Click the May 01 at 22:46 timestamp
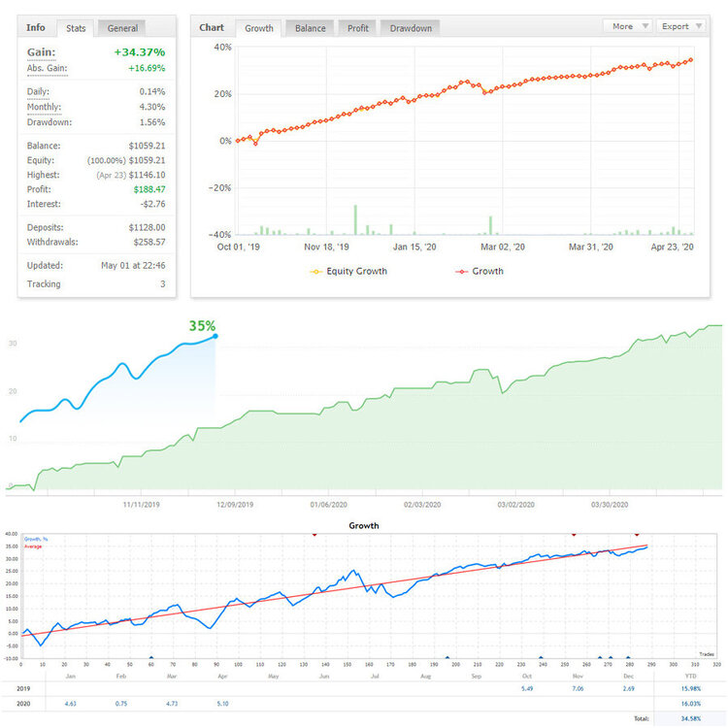This screenshot has width=728, height=728. [x=133, y=266]
